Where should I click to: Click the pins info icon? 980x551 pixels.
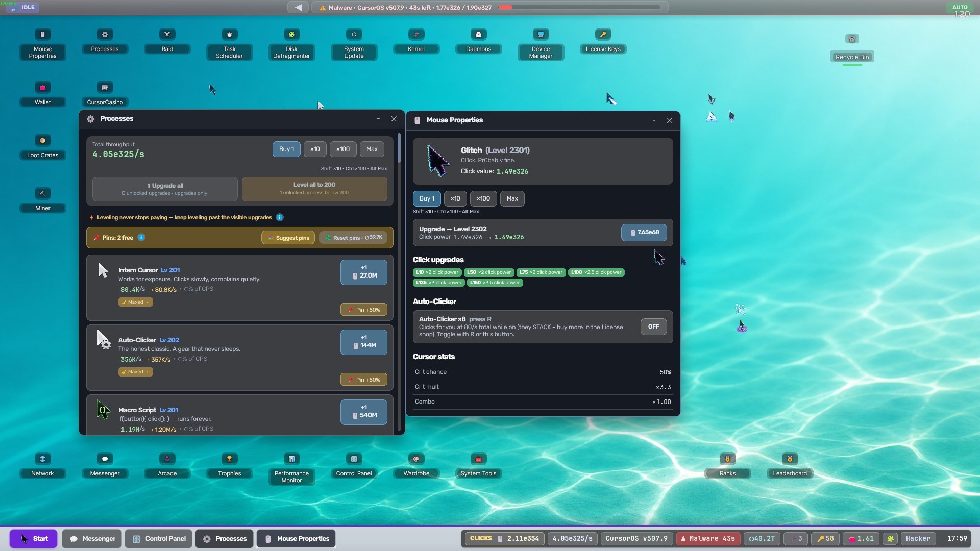point(141,237)
